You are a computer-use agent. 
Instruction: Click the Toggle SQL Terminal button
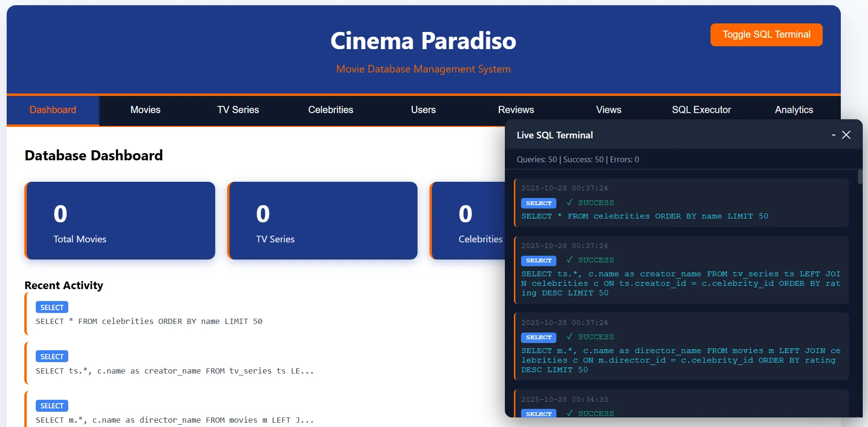coord(766,35)
